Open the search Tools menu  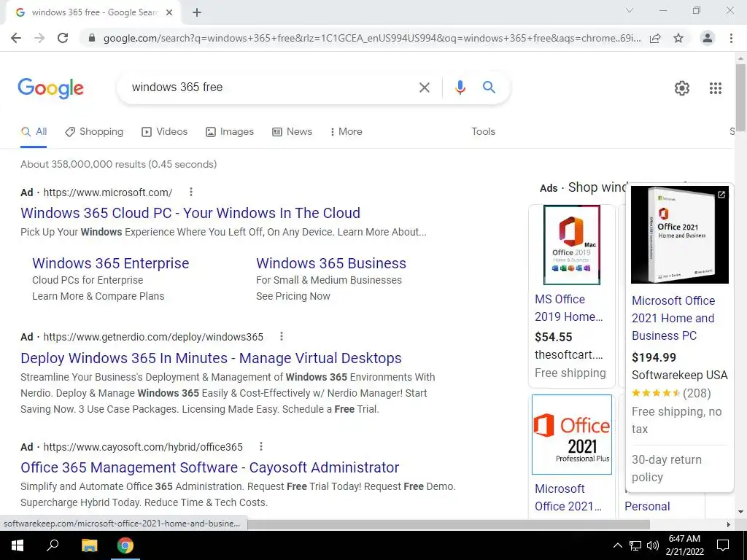pyautogui.click(x=483, y=131)
